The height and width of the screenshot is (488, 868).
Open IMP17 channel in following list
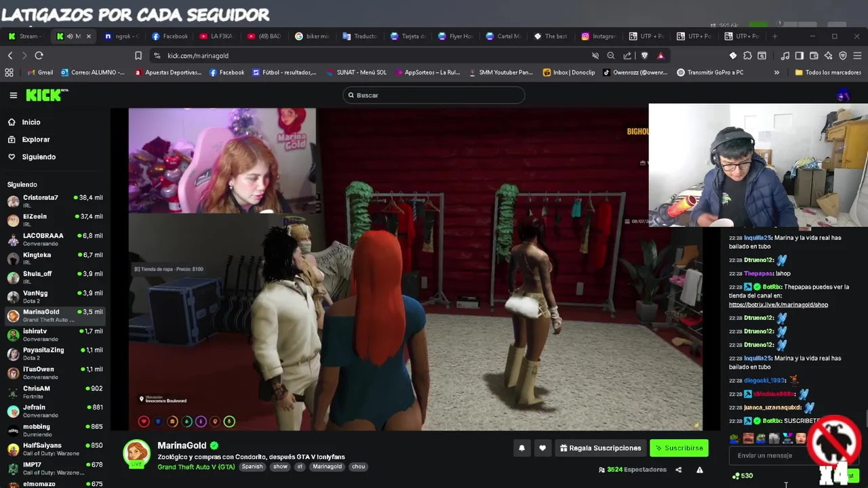(54, 468)
